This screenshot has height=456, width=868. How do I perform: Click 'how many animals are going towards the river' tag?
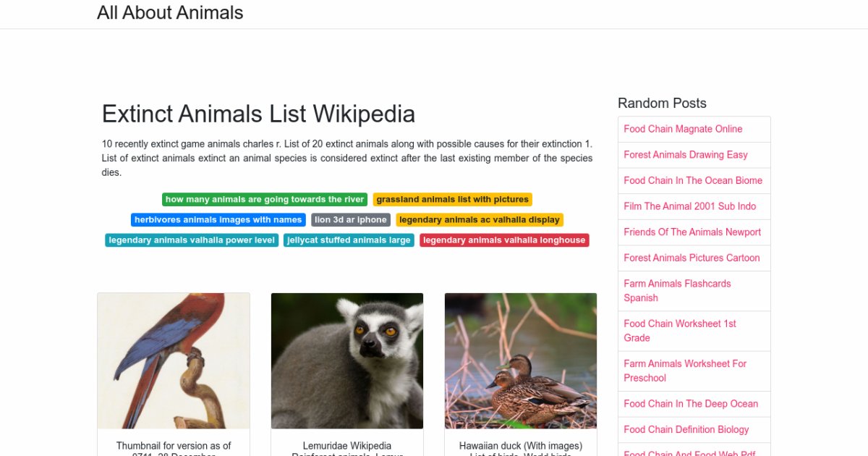pos(265,200)
